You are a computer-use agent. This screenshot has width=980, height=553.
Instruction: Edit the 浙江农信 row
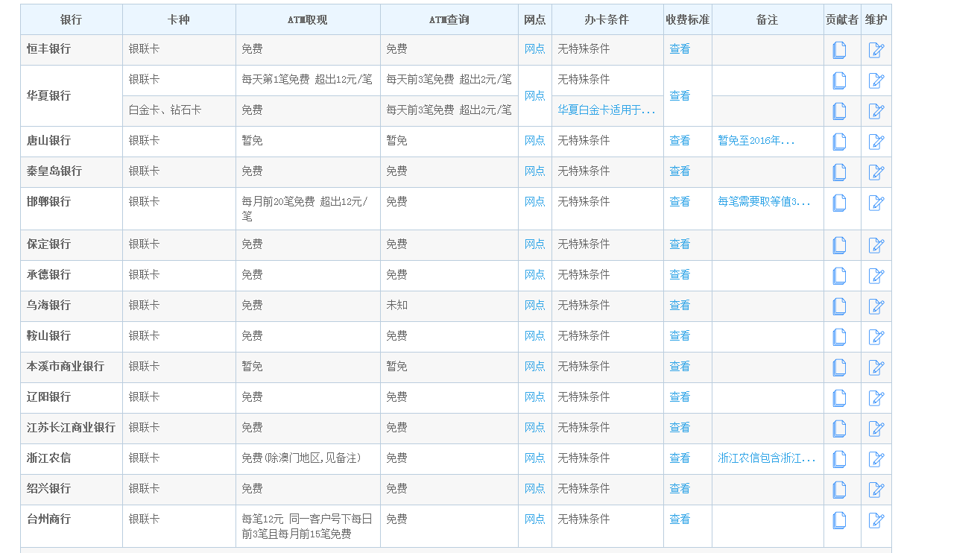[876, 459]
